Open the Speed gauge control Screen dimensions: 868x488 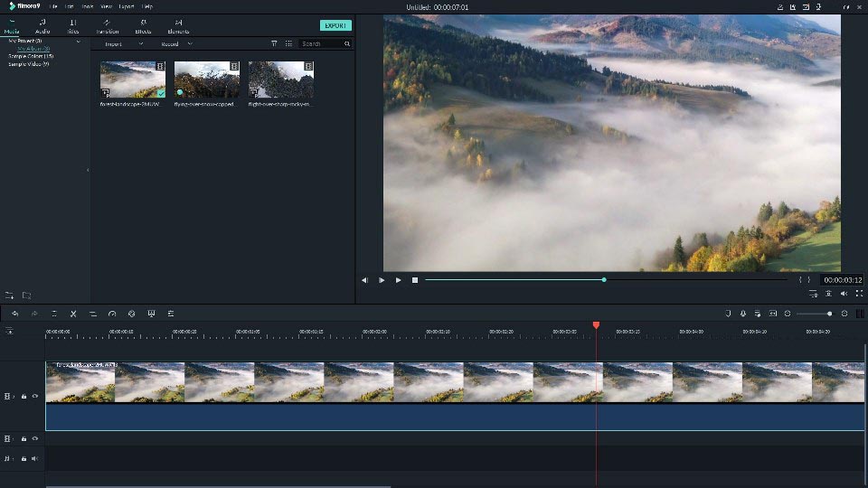pyautogui.click(x=112, y=314)
